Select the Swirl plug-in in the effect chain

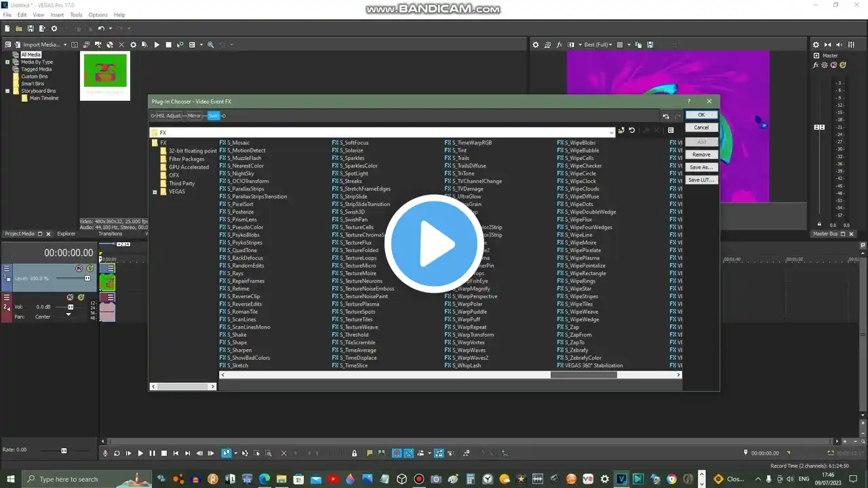pyautogui.click(x=213, y=116)
